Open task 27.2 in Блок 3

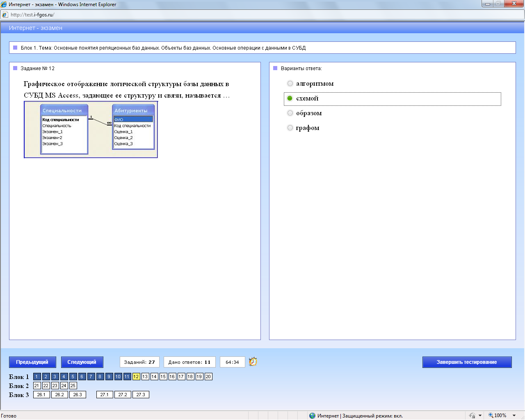123,395
